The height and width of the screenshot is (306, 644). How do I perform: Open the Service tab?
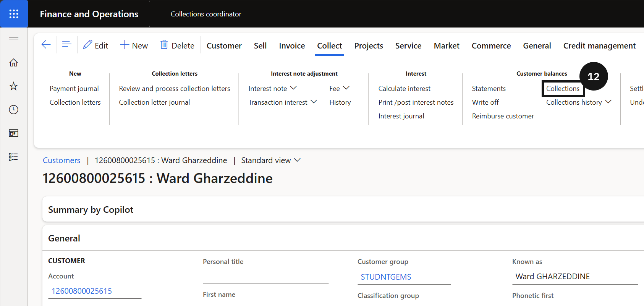click(x=408, y=46)
